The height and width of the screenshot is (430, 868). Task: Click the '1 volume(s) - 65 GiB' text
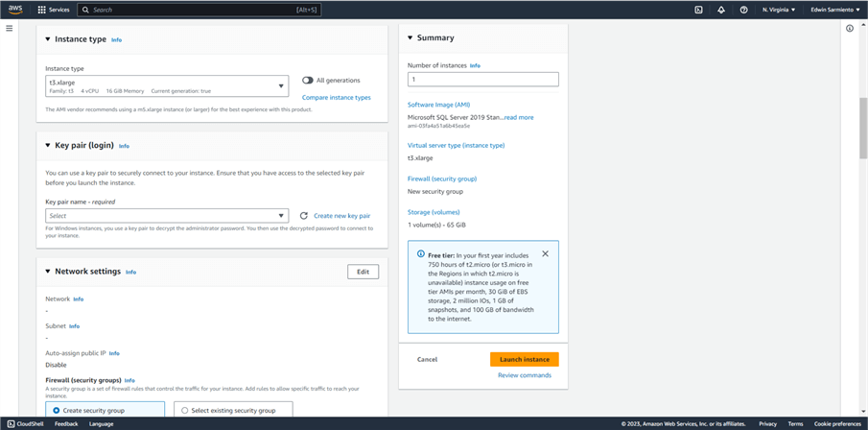tap(436, 225)
